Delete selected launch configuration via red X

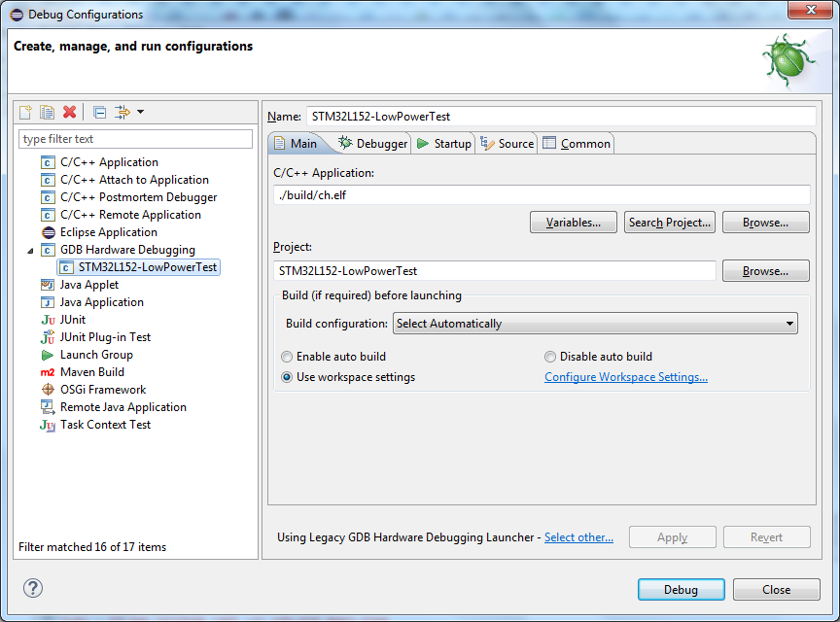69,113
